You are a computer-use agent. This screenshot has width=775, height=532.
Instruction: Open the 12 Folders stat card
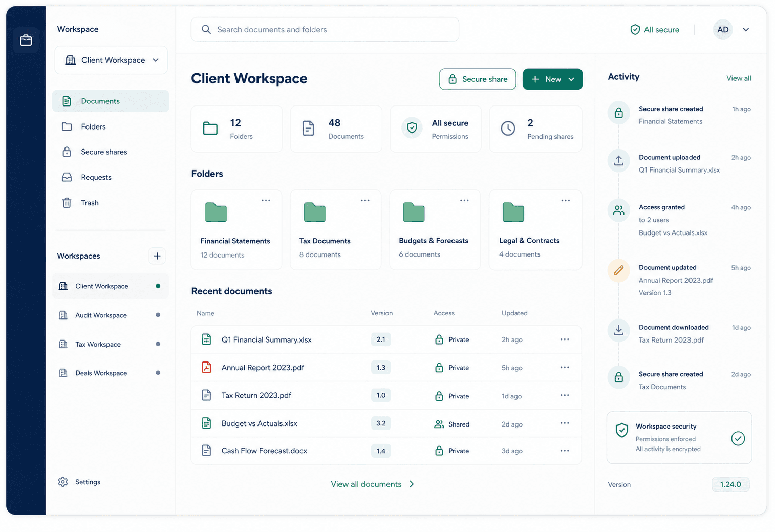(x=236, y=129)
